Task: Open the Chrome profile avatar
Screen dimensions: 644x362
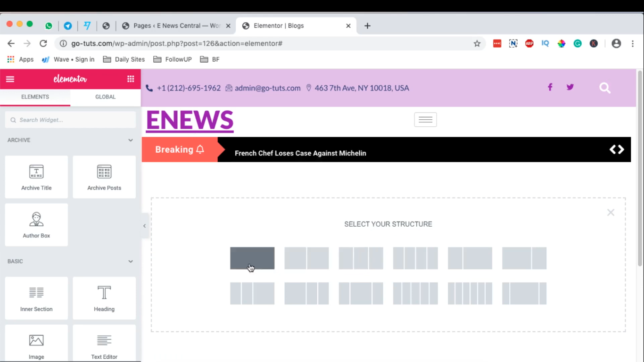Action: [616, 43]
